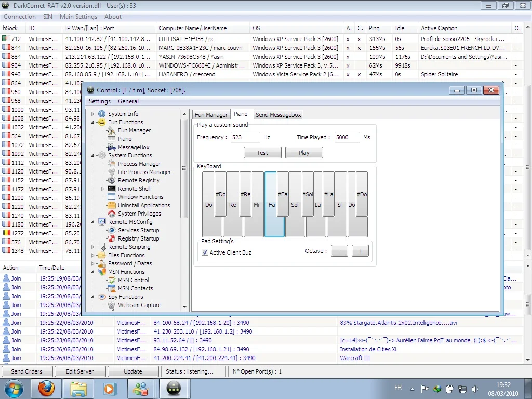
Task: Click the MSN Contacts icon
Action: click(111, 288)
